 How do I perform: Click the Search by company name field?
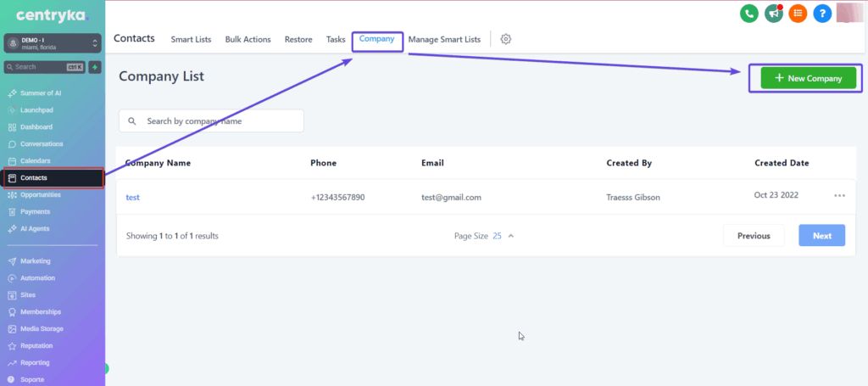(x=211, y=121)
